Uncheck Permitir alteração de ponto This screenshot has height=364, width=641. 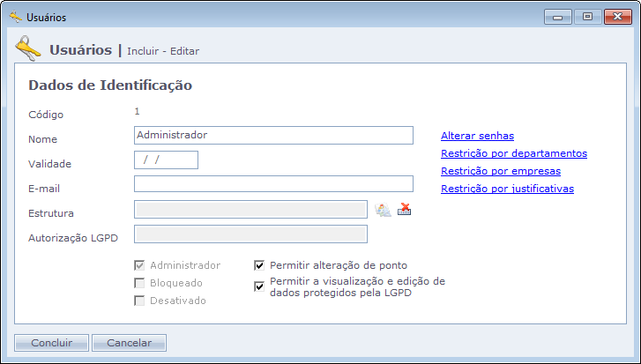259,264
